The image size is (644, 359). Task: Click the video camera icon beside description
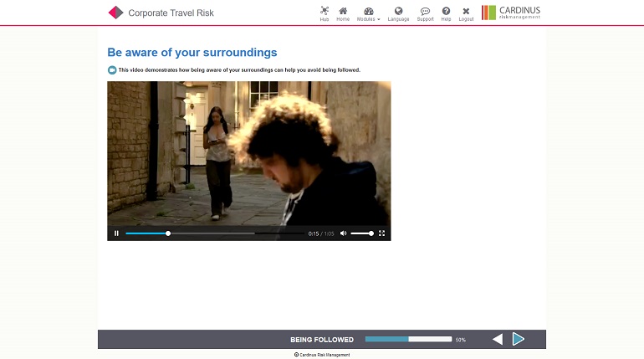pyautogui.click(x=112, y=70)
